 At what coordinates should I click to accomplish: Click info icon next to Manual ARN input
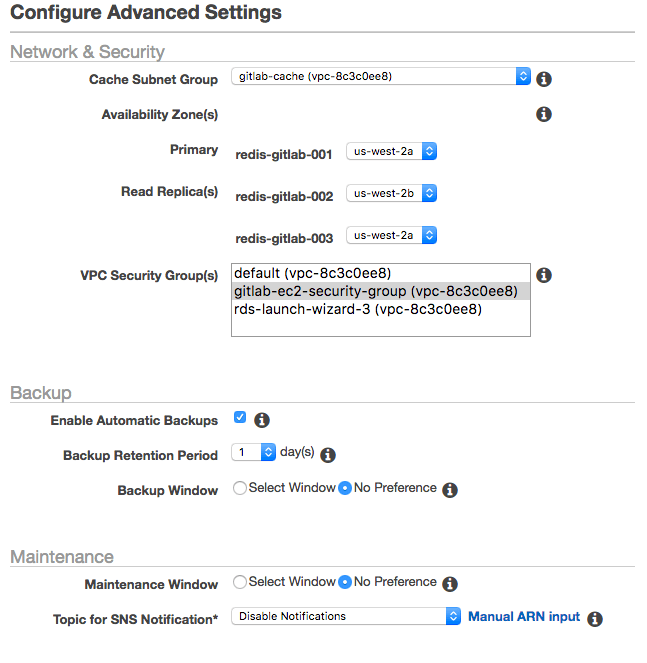click(x=595, y=619)
